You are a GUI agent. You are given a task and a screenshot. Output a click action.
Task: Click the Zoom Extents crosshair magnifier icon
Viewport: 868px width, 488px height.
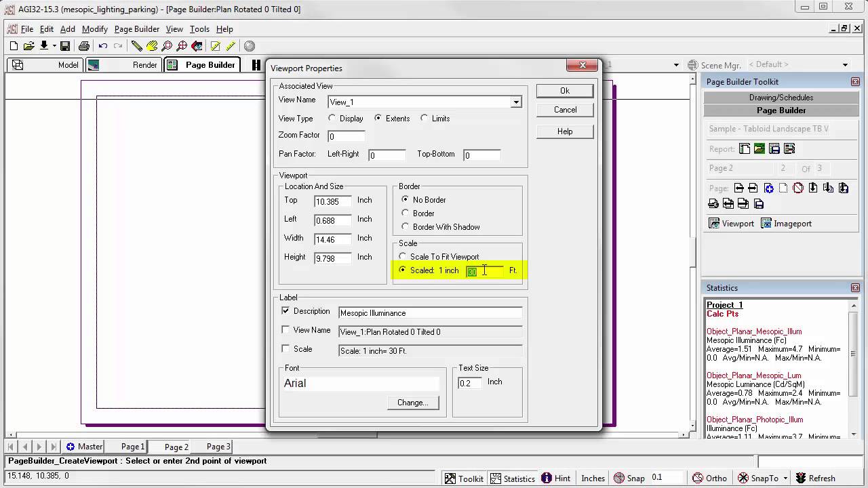pyautogui.click(x=182, y=46)
